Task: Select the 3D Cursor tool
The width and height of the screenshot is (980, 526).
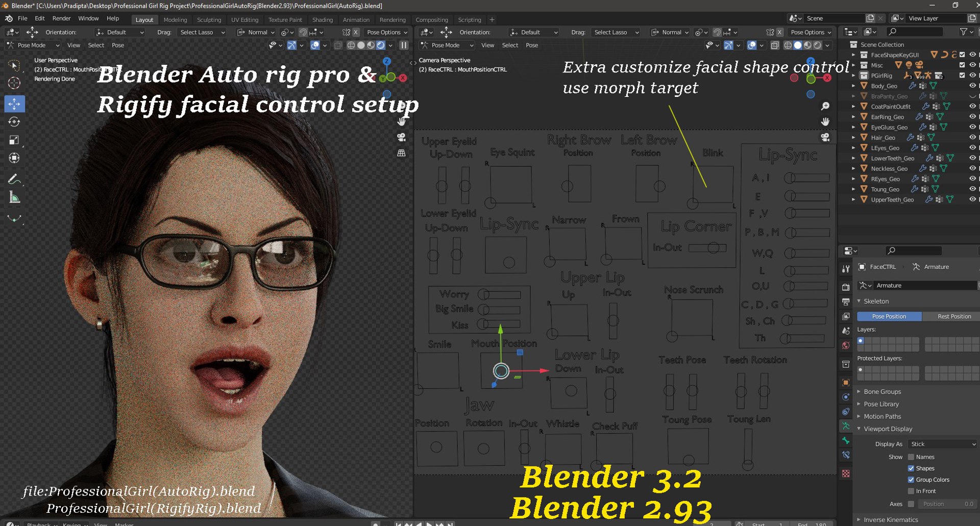Action: 14,83
